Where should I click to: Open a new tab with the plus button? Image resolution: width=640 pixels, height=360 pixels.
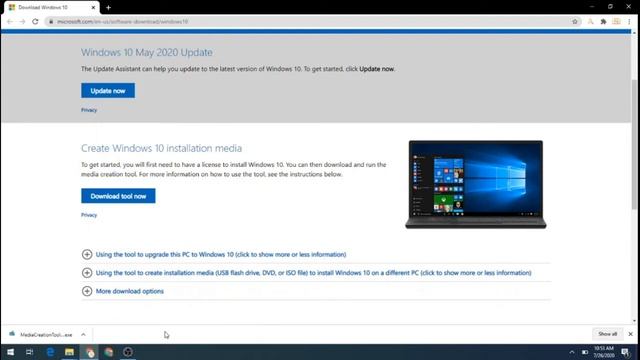(108, 7)
